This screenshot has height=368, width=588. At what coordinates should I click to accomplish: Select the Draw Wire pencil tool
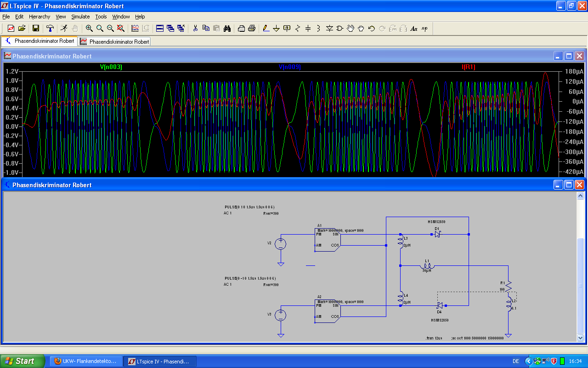click(266, 29)
